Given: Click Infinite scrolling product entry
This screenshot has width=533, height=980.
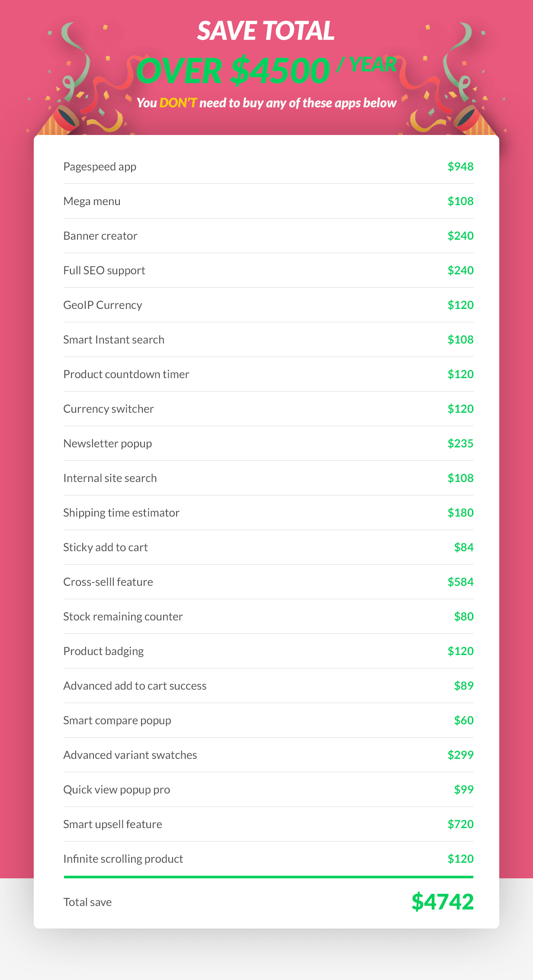Looking at the screenshot, I should (269, 859).
